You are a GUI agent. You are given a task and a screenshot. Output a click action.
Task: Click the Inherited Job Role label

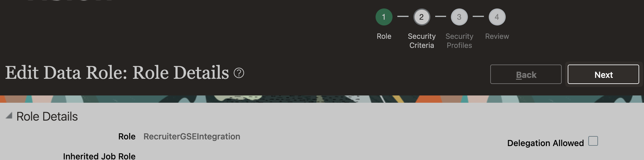(99, 156)
